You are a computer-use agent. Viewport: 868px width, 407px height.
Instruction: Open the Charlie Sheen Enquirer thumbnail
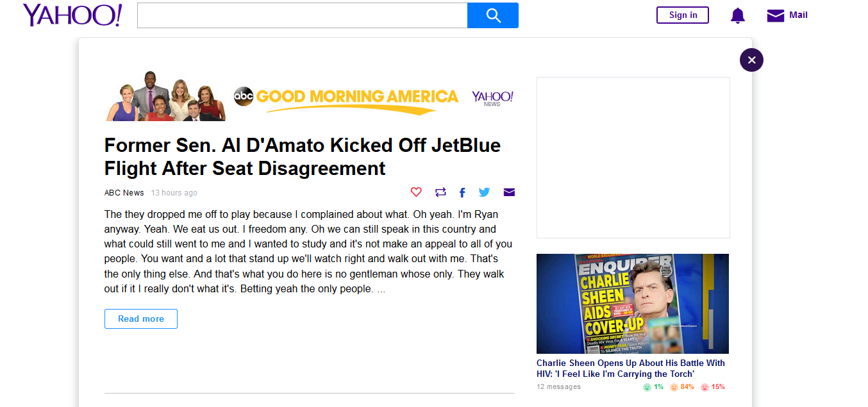tap(633, 304)
